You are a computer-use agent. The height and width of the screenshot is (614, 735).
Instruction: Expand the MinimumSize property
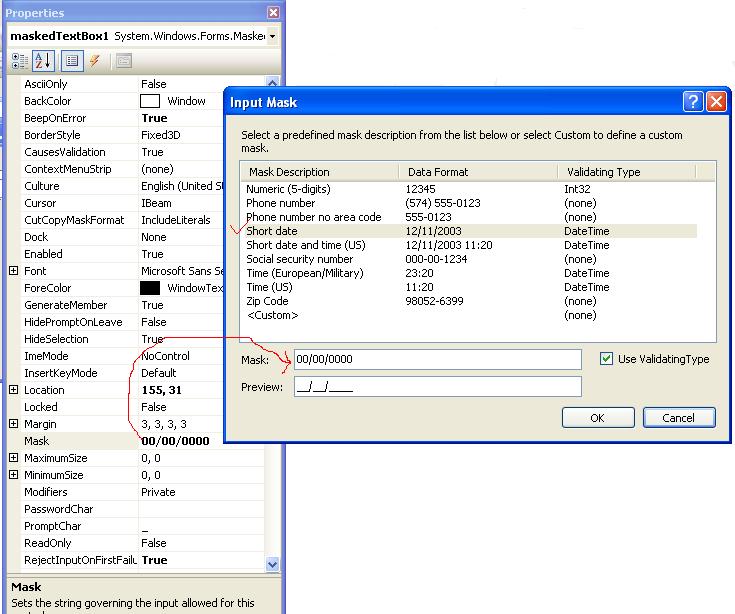click(14, 475)
